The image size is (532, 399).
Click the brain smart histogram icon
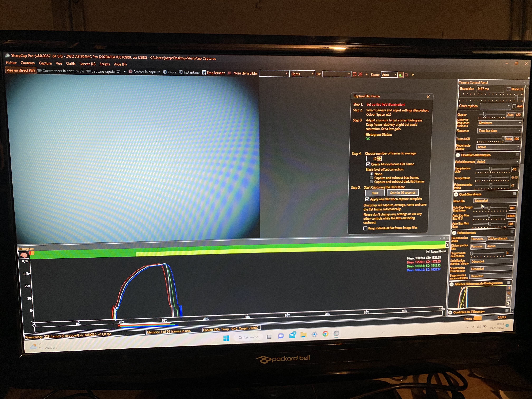(x=24, y=255)
